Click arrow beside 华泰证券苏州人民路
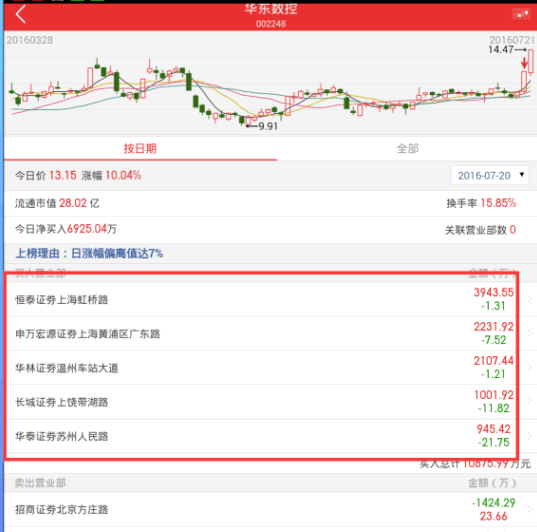Image resolution: width=537 pixels, height=532 pixels. [529, 435]
